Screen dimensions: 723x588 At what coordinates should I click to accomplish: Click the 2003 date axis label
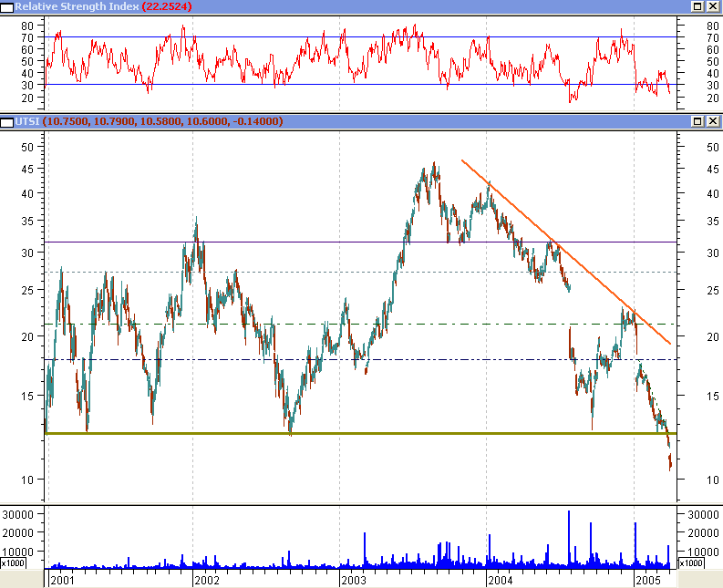click(x=354, y=580)
